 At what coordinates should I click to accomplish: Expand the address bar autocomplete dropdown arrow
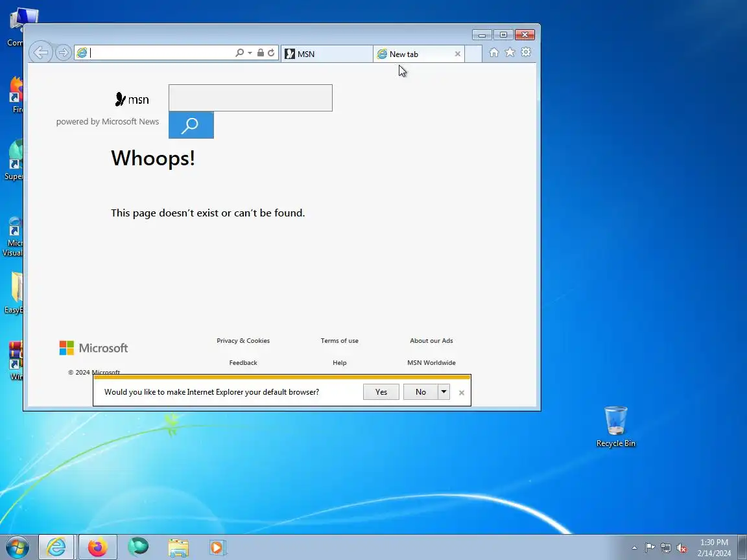coord(250,53)
